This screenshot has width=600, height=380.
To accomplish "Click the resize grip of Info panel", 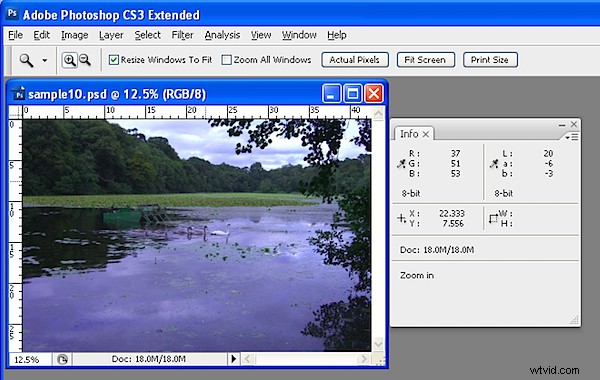I will [574, 320].
